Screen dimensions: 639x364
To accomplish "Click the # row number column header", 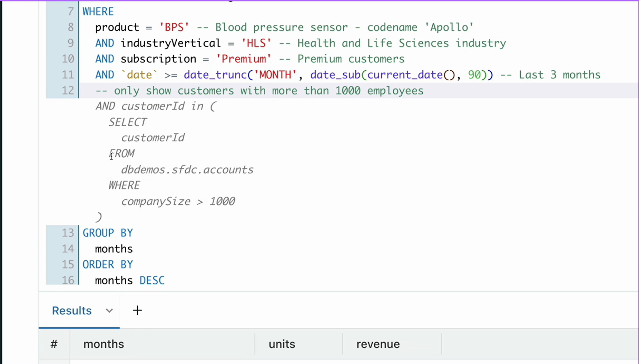I will (54, 344).
